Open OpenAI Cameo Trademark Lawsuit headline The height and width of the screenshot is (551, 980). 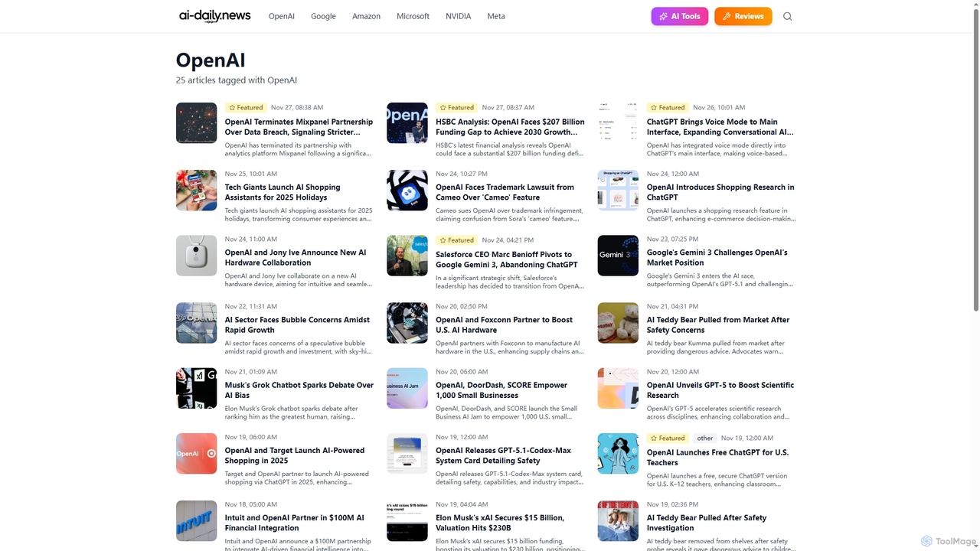click(x=505, y=192)
